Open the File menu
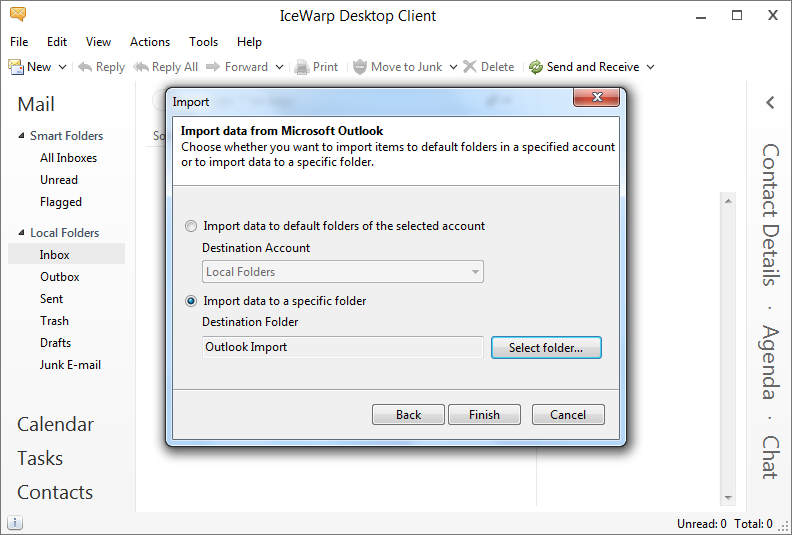The height and width of the screenshot is (535, 792). [x=19, y=42]
